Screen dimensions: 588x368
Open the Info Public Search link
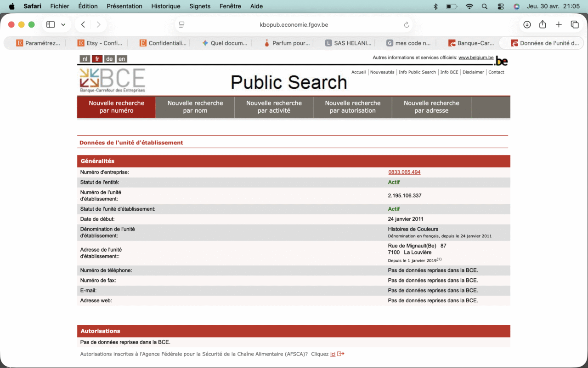tap(417, 72)
